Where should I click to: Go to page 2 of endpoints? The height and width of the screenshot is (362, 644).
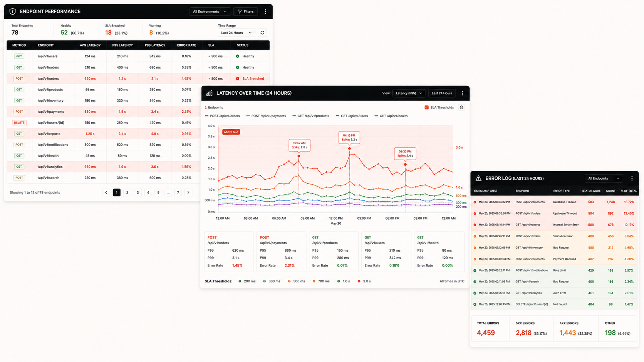tap(127, 192)
